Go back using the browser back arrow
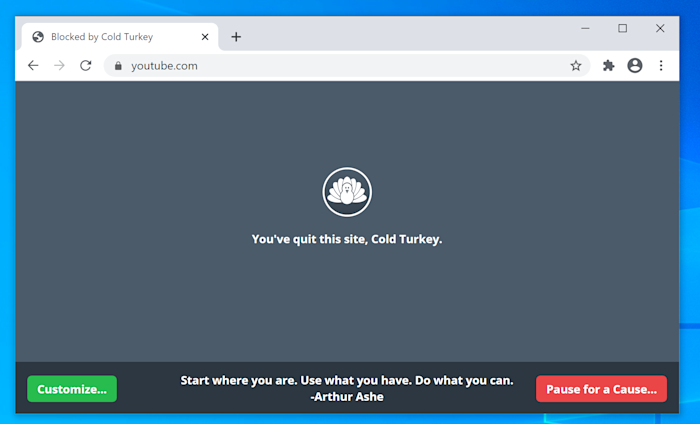This screenshot has width=700, height=424. click(33, 66)
